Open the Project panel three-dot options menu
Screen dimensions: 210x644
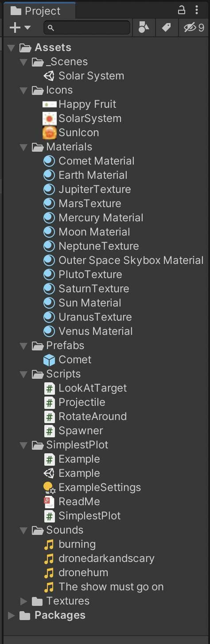click(x=197, y=10)
